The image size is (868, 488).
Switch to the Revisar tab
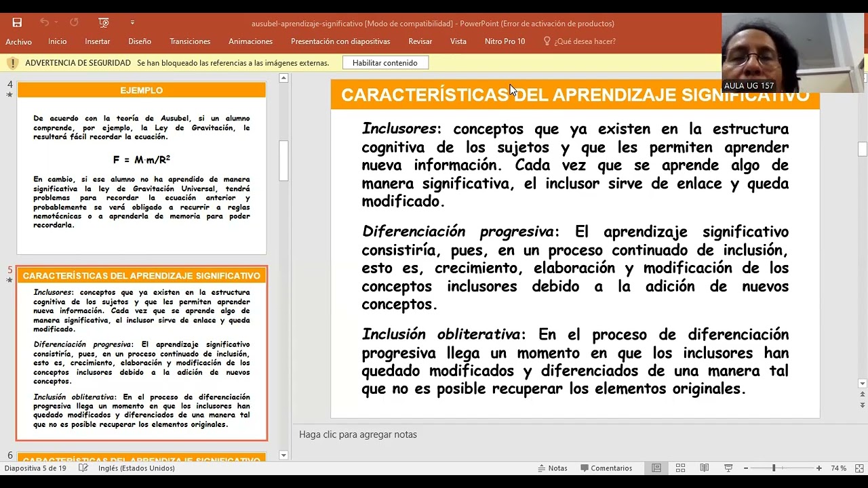pos(420,41)
